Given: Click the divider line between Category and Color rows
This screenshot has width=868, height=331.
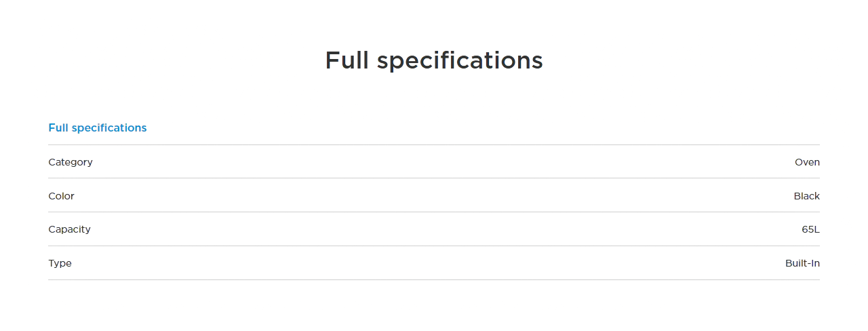Looking at the screenshot, I should (x=434, y=178).
